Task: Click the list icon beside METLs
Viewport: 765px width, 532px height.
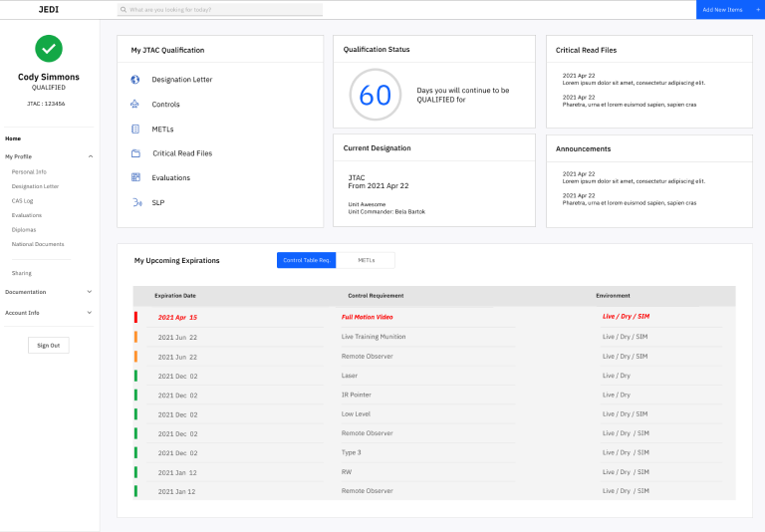Action: (x=135, y=129)
